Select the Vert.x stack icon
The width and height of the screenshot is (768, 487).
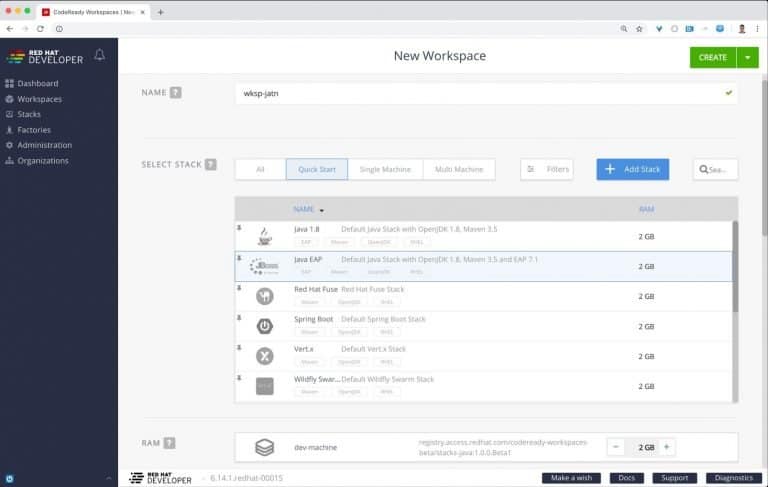coord(264,356)
